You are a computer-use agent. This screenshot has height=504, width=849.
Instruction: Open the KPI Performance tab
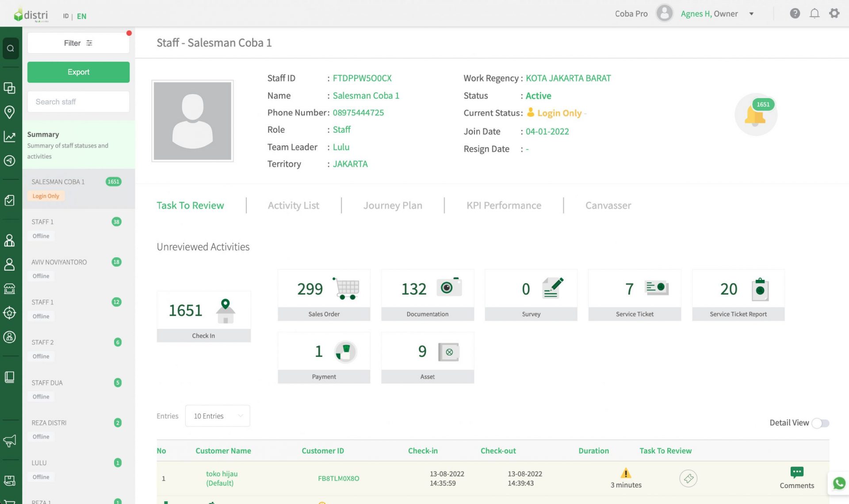coord(504,206)
